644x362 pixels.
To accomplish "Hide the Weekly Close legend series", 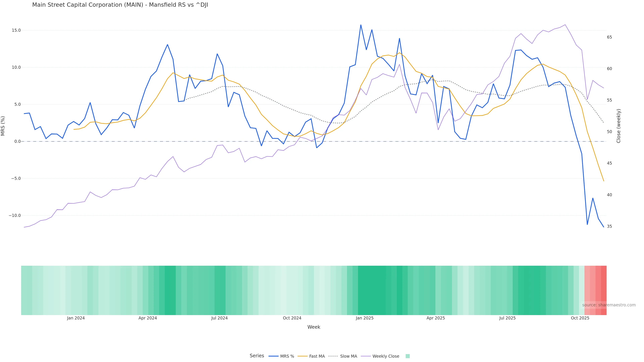I will coord(386,356).
